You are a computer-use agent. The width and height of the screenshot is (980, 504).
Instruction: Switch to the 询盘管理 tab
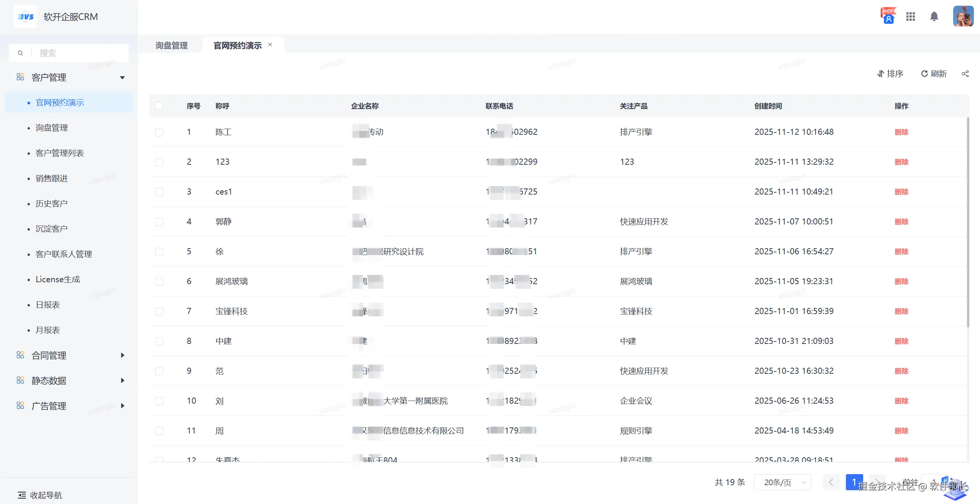tap(171, 46)
